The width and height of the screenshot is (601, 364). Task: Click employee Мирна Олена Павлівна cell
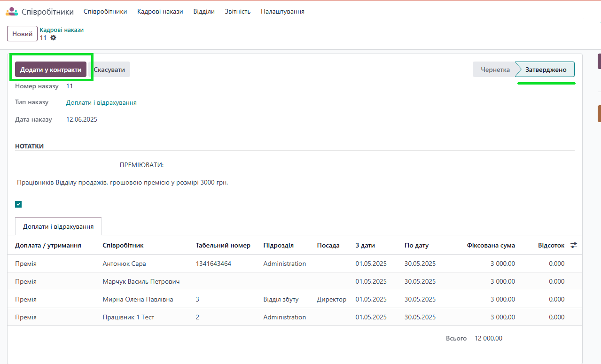[138, 299]
